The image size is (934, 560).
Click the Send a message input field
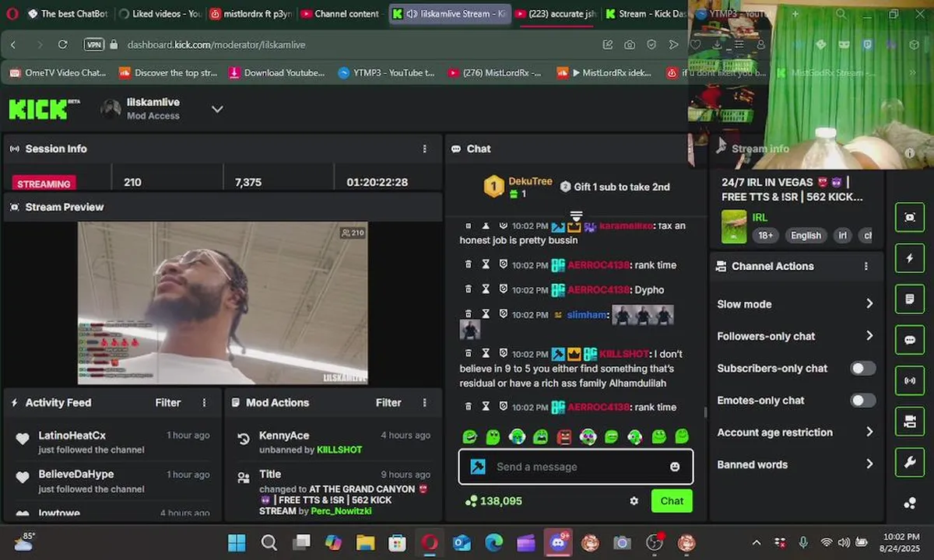point(576,467)
